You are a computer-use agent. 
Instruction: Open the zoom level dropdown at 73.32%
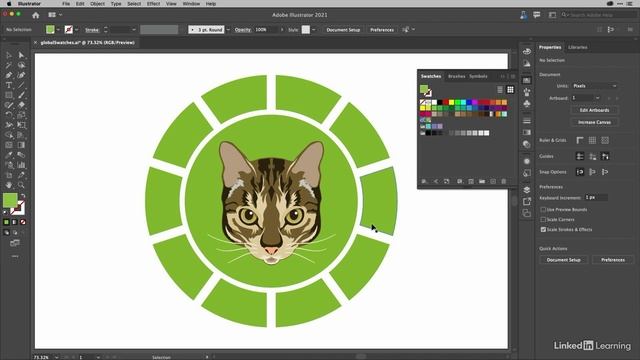[x=56, y=357]
